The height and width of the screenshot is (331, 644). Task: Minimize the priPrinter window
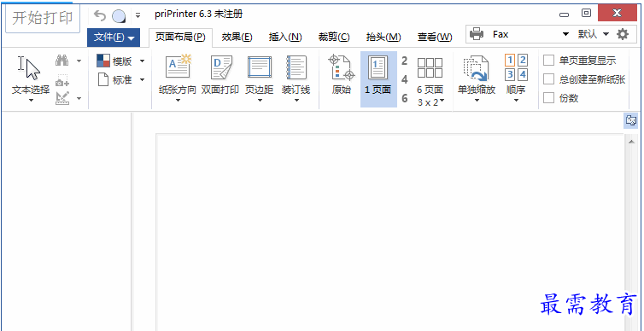click(564, 15)
